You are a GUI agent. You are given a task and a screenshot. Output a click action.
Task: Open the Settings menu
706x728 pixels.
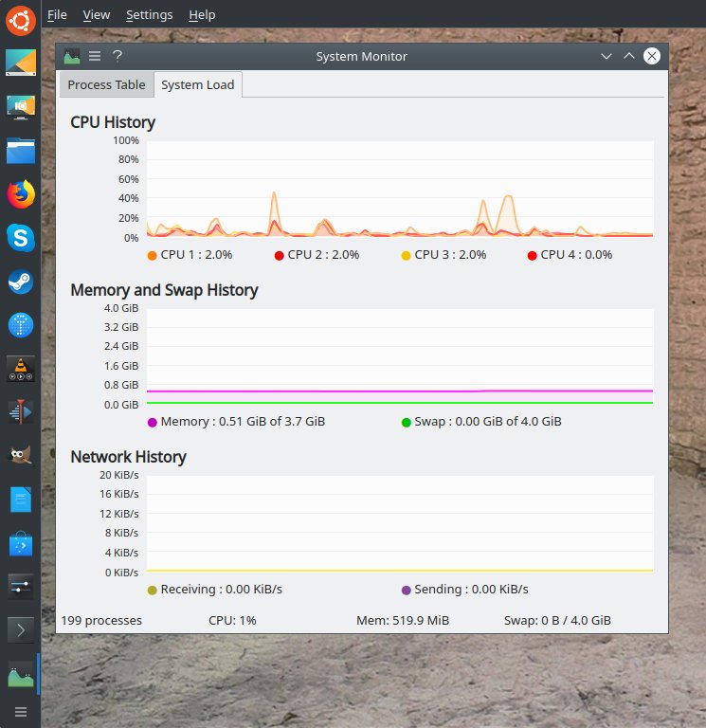pyautogui.click(x=150, y=15)
